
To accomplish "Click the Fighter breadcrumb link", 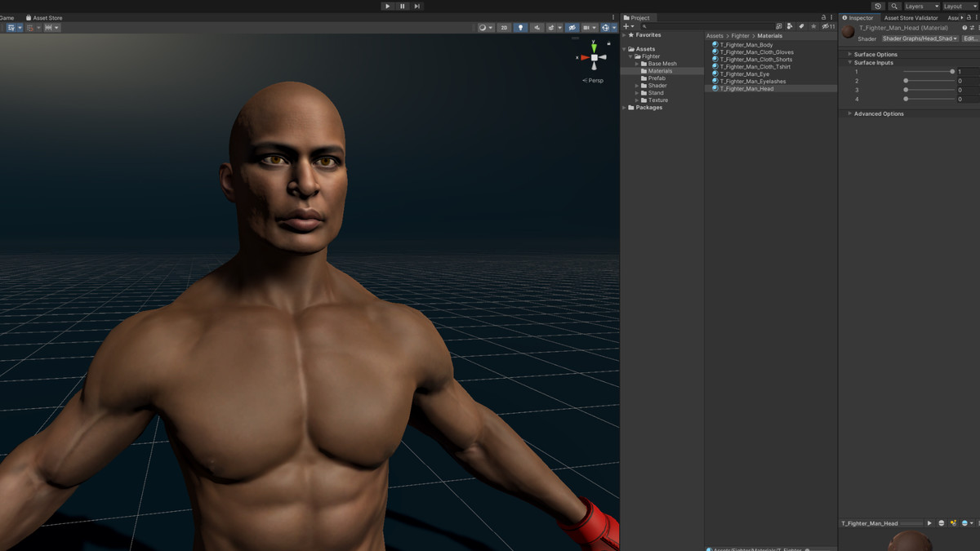I will coord(740,36).
